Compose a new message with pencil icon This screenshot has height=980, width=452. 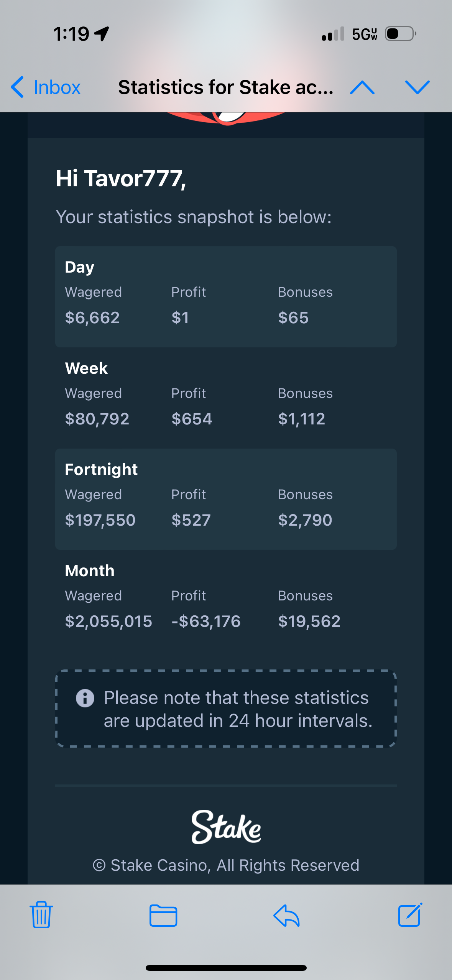click(x=410, y=914)
